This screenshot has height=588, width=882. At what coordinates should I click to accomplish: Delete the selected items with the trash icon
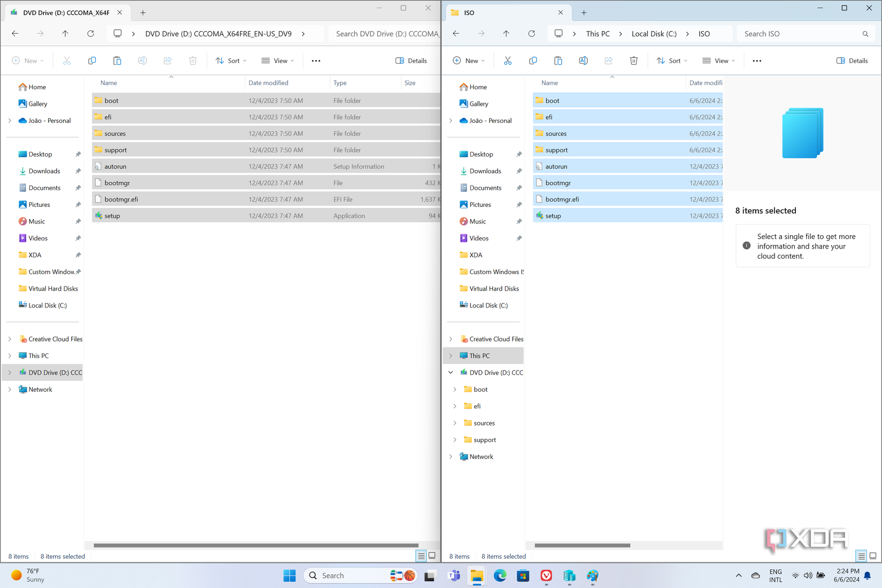pyautogui.click(x=634, y=60)
